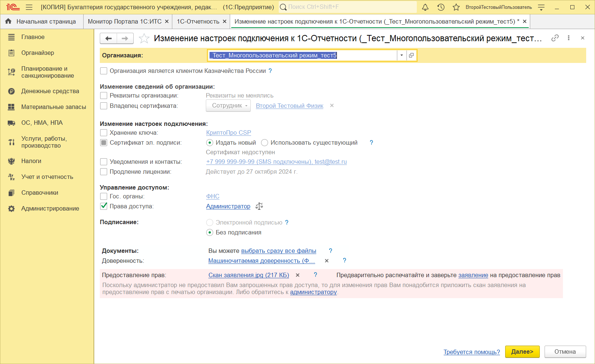
Task: Open the КриптоПро CSP link
Action: (x=229, y=132)
